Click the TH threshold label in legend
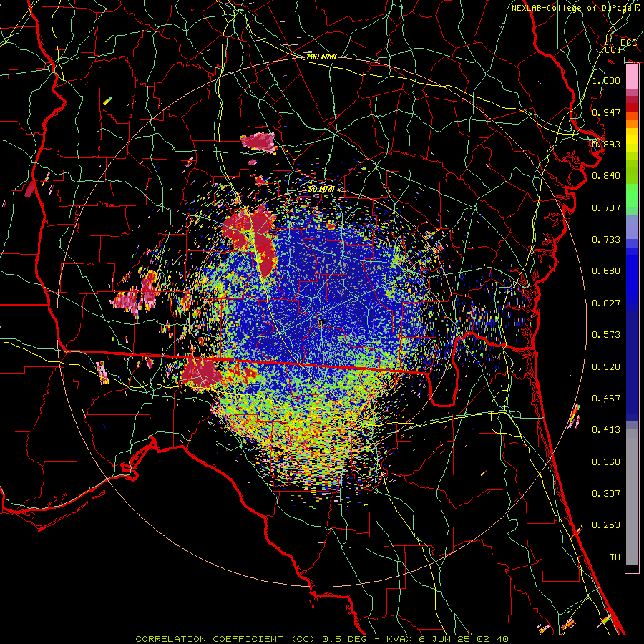 tap(615, 557)
